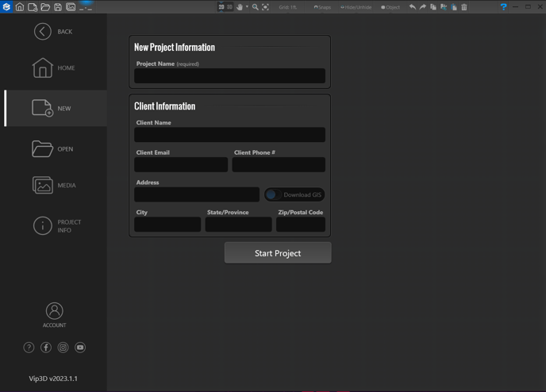Click the new project icon in top toolbar

[33, 7]
